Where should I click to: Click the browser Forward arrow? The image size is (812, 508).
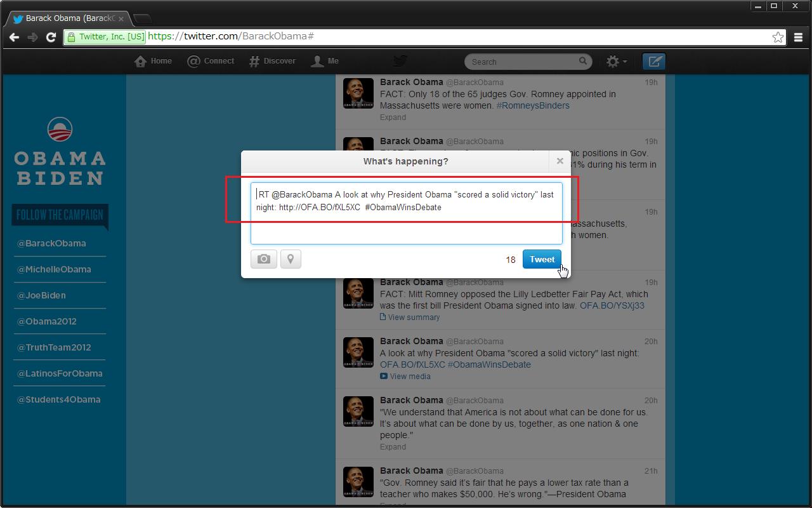32,37
